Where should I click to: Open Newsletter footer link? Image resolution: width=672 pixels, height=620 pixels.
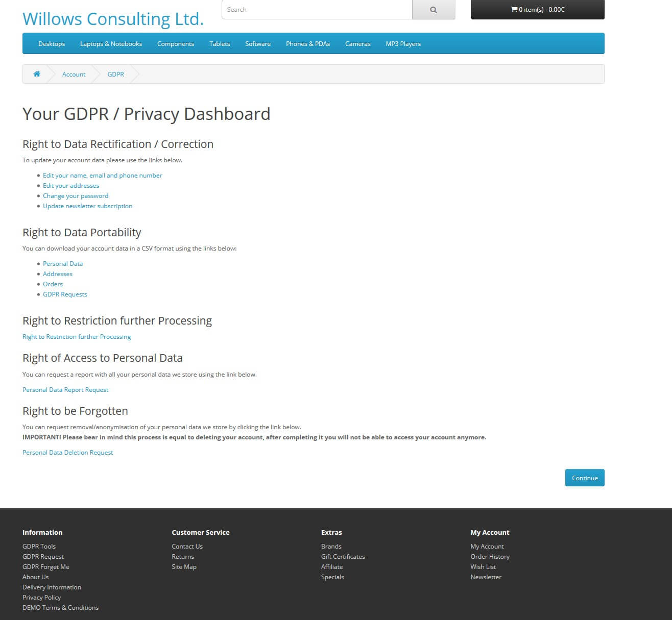click(486, 577)
